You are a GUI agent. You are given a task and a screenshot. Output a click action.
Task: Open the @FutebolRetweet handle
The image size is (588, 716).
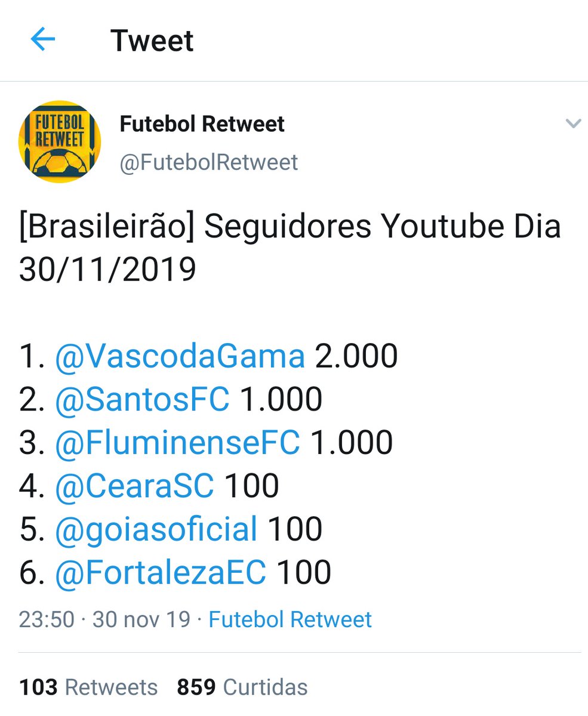pos(208,162)
